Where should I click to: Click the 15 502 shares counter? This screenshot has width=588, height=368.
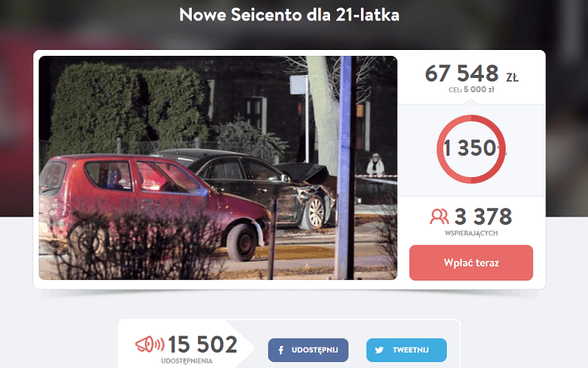click(x=203, y=344)
